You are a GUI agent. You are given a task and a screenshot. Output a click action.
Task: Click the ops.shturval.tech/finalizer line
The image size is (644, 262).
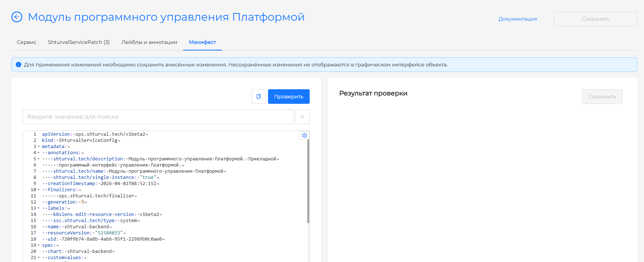[89, 196]
